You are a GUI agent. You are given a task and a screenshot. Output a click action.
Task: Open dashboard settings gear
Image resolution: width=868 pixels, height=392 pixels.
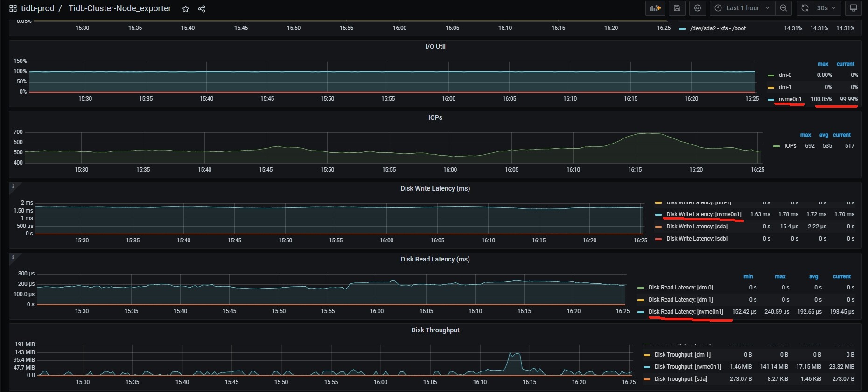click(x=698, y=8)
